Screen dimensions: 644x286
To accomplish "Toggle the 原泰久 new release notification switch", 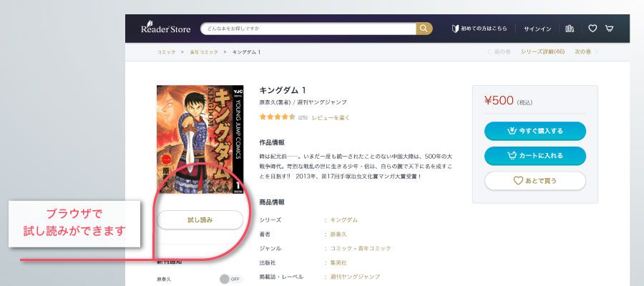I will [230, 279].
